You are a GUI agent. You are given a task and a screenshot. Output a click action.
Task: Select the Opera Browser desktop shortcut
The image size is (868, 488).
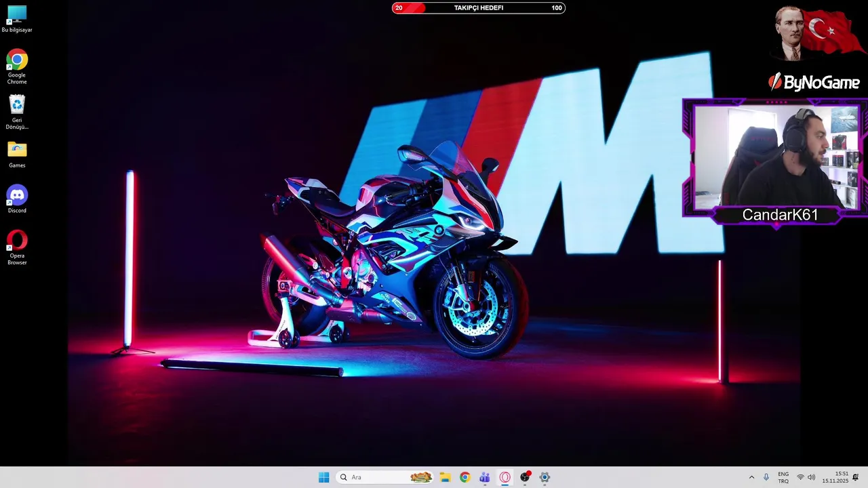click(17, 248)
